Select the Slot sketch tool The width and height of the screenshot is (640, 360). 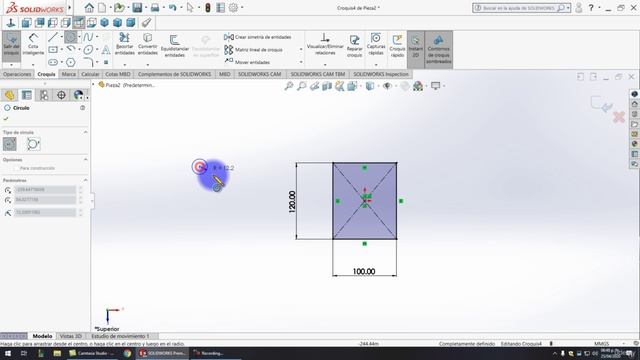53,62
